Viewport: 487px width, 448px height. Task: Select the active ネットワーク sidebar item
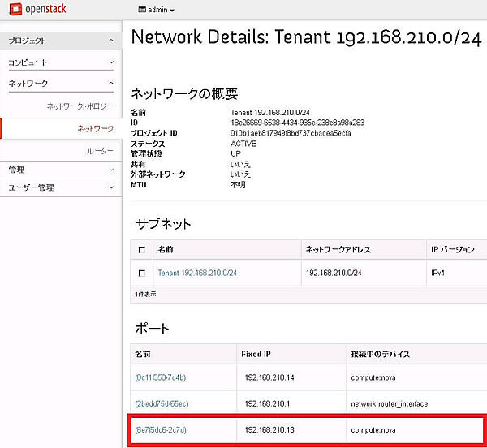[x=94, y=128]
